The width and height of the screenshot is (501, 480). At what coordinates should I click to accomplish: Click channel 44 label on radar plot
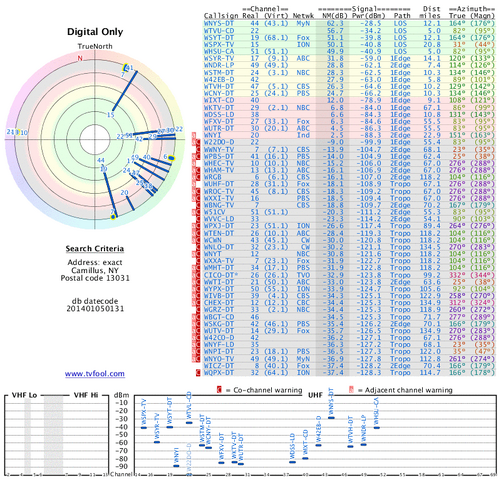pyautogui.click(x=101, y=160)
